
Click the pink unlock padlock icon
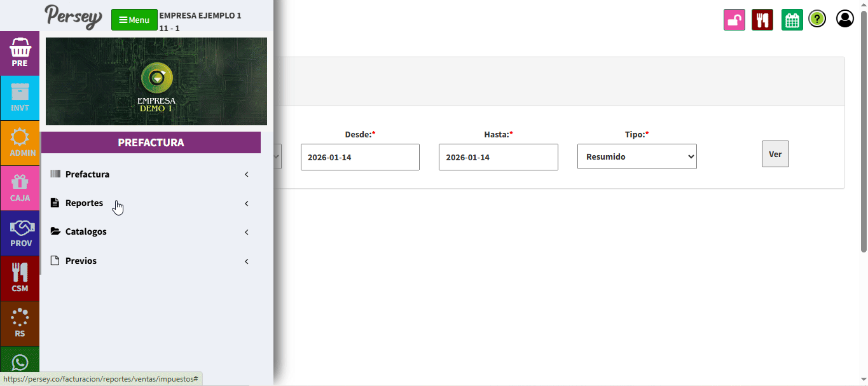coord(734,20)
